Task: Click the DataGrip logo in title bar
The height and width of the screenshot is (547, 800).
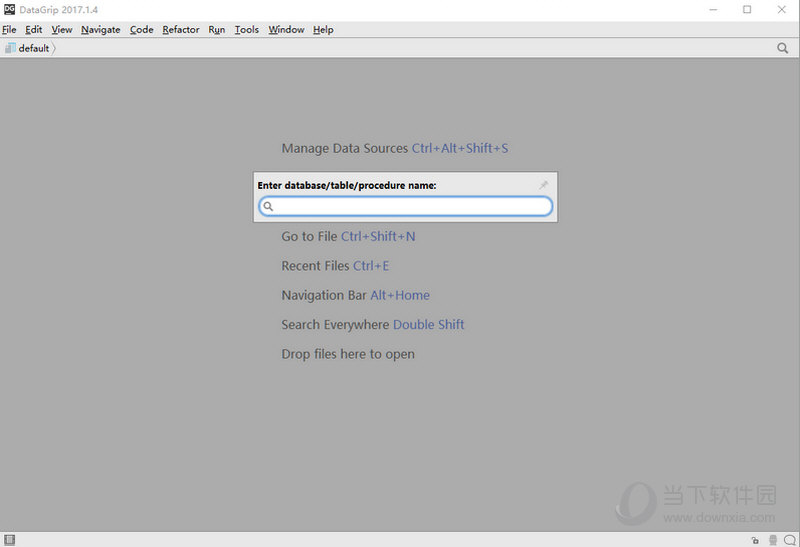Action: pos(9,9)
